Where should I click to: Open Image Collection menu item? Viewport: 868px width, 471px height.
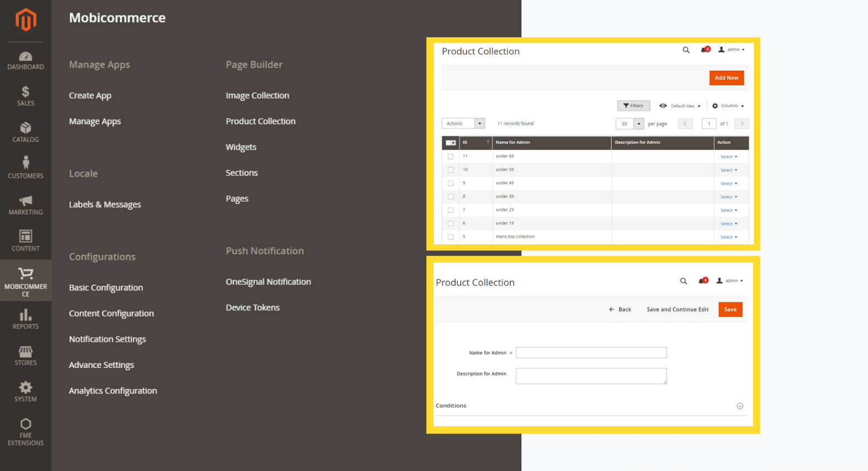tap(257, 95)
